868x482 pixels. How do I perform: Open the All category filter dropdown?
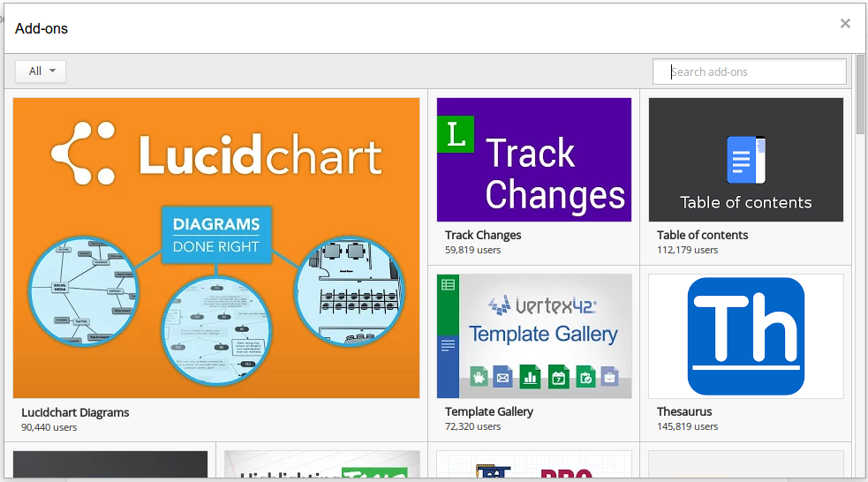click(41, 72)
